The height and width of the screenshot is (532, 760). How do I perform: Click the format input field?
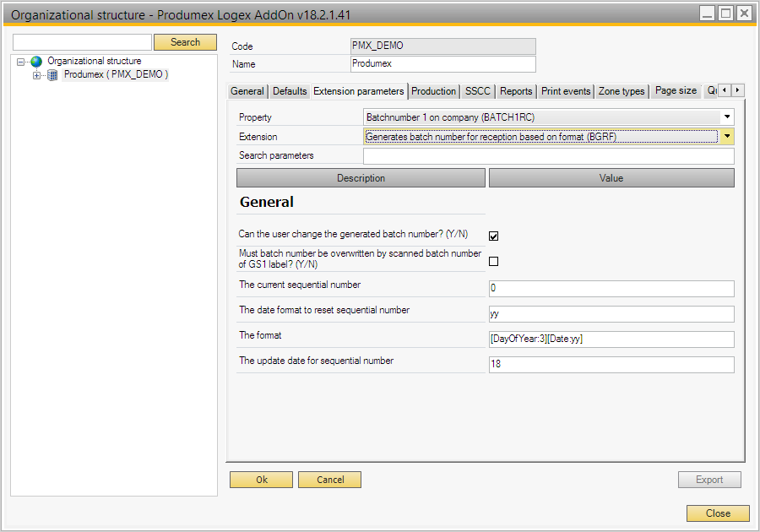pyautogui.click(x=611, y=339)
